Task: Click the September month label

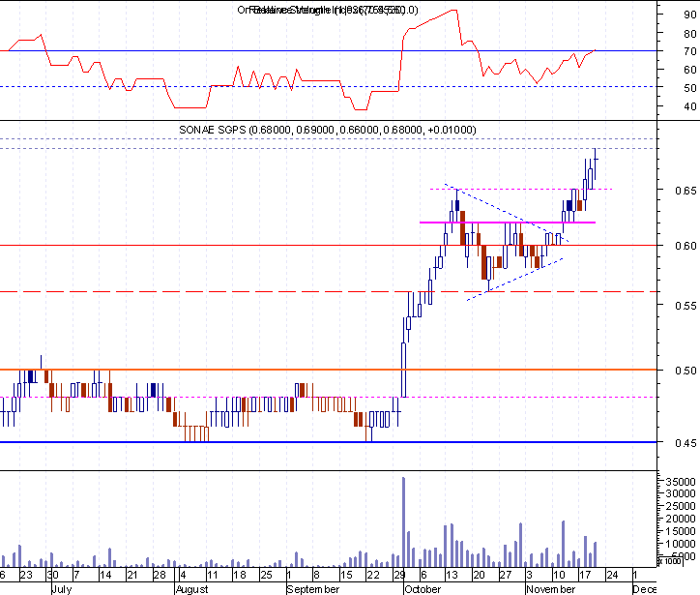Action: pos(313,589)
